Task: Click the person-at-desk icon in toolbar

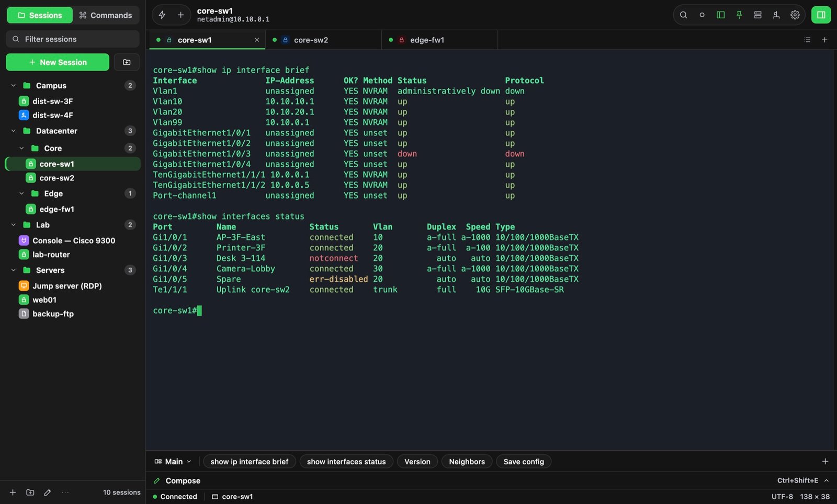Action: tap(776, 15)
